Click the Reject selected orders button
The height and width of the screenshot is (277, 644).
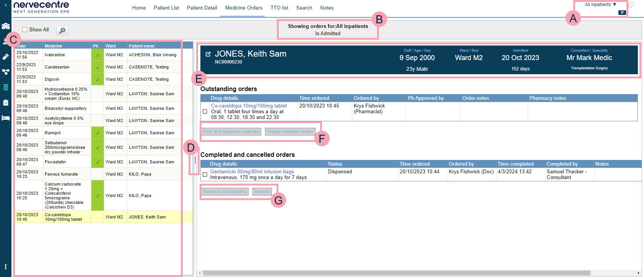(290, 132)
